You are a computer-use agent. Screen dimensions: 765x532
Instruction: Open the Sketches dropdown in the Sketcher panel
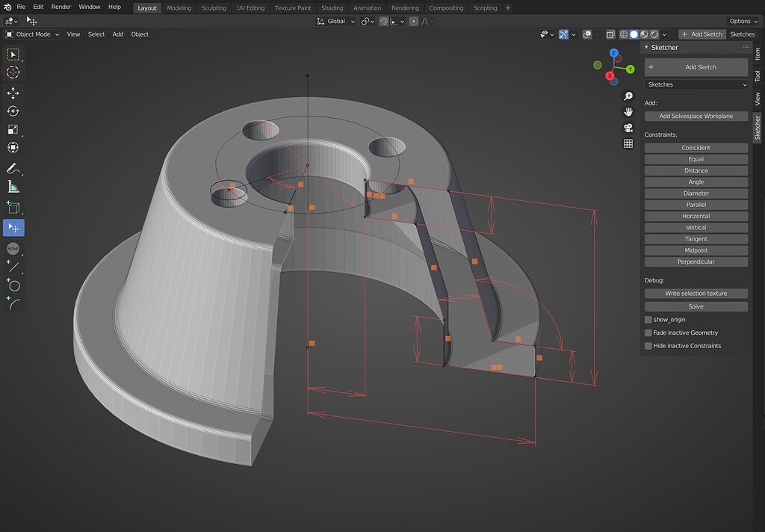pyautogui.click(x=696, y=84)
